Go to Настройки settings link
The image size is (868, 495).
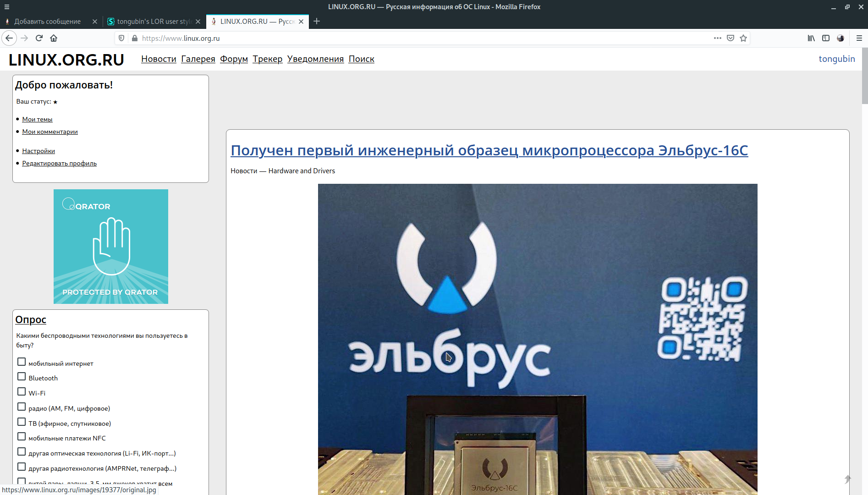38,151
